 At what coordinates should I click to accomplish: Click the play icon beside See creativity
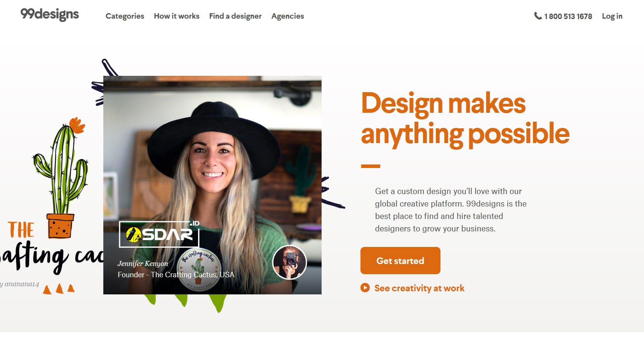(x=365, y=288)
